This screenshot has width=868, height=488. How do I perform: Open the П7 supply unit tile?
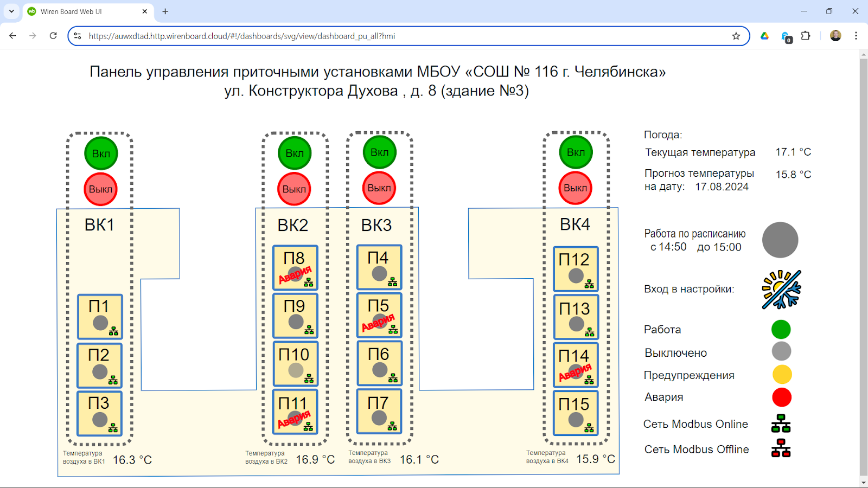click(x=379, y=411)
